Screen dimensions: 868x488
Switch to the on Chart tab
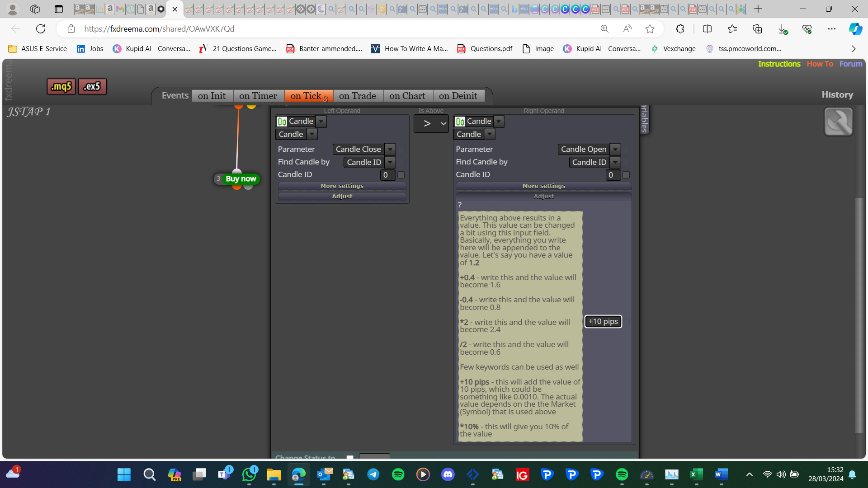pyautogui.click(x=407, y=96)
